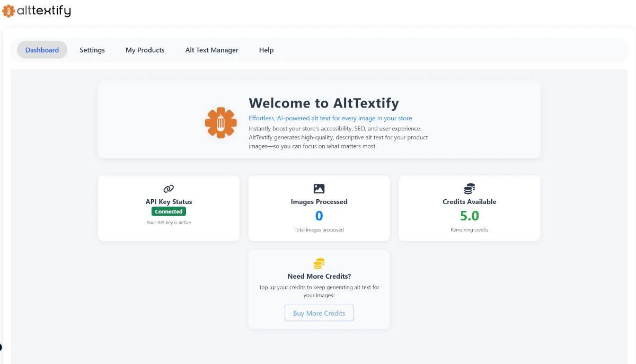The height and width of the screenshot is (364, 636).
Task: Click the AltTextify gear logo icon top left
Action: 7,11
